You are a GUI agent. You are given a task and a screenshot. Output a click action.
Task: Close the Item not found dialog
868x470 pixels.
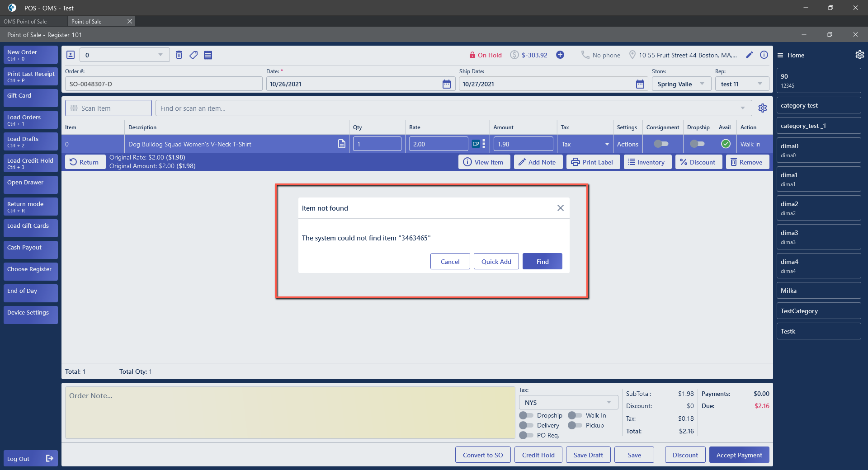pyautogui.click(x=561, y=208)
